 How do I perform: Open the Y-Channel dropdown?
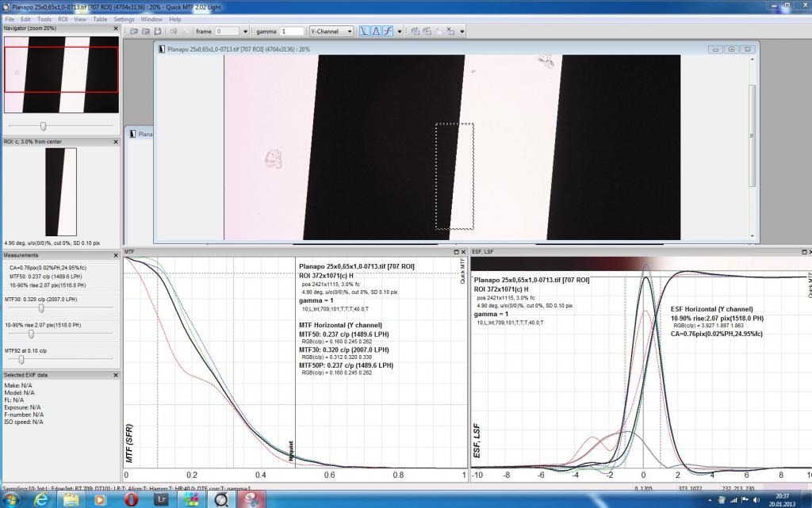point(331,31)
